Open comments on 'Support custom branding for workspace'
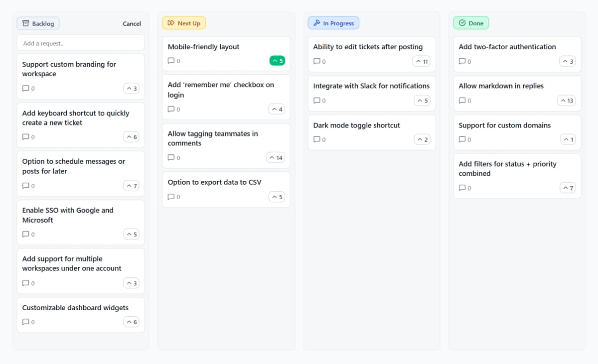The height and width of the screenshot is (364, 598). point(24,88)
